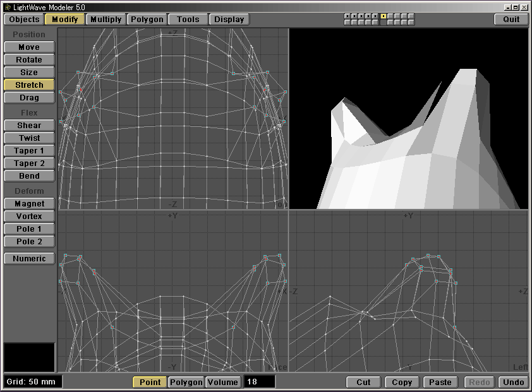Switch selection mode to Volume
The image size is (532, 392).
[x=222, y=383]
